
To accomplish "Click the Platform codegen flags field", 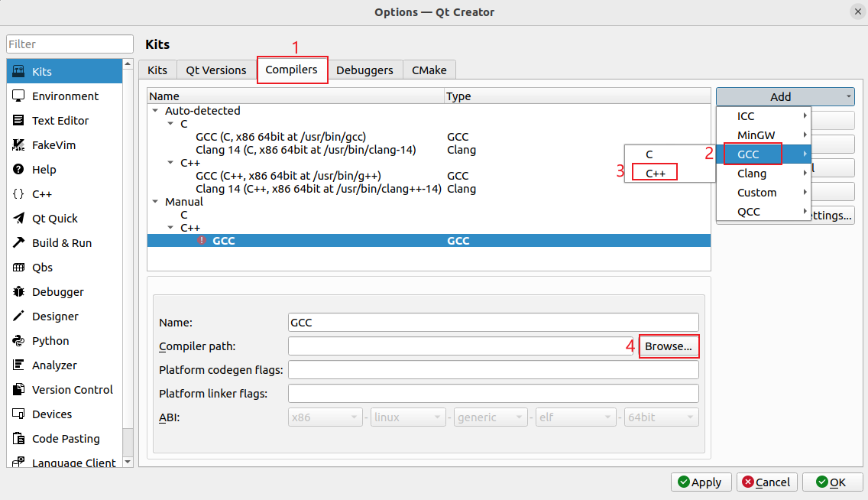I will pyautogui.click(x=494, y=370).
